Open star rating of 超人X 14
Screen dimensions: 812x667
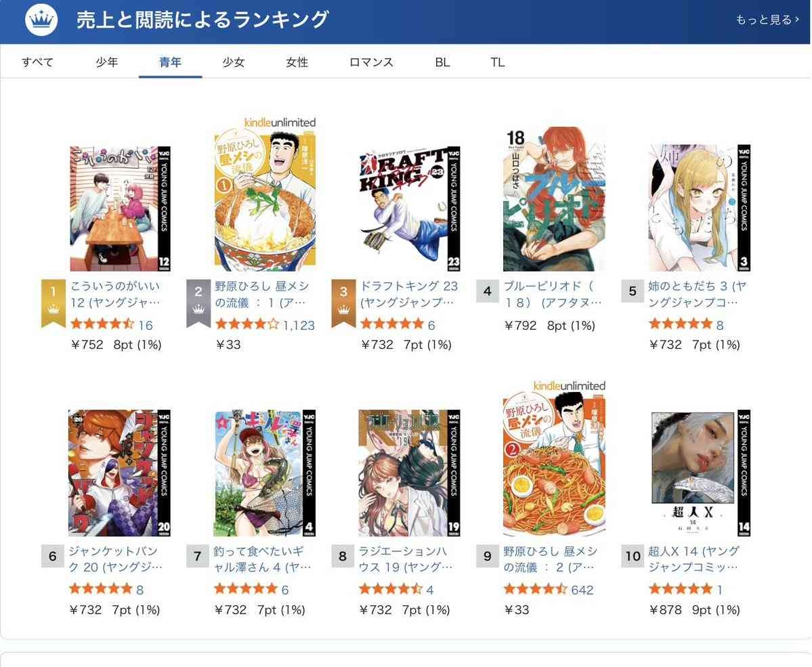coord(681,589)
